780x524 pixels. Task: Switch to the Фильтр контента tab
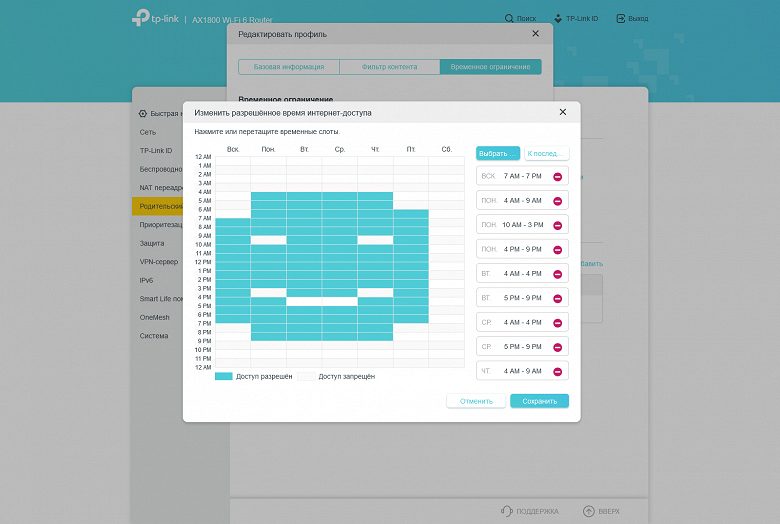(390, 67)
